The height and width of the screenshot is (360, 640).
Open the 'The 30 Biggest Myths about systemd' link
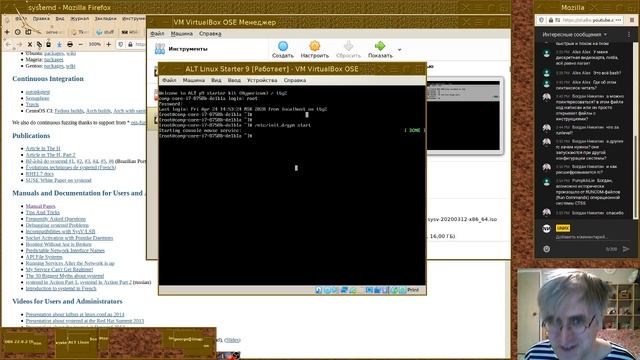click(x=64, y=276)
